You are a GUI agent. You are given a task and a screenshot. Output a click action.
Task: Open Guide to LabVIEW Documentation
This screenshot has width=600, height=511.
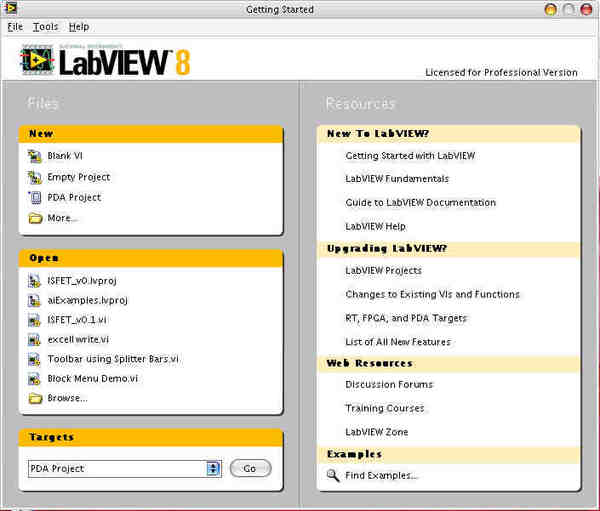coord(421,203)
